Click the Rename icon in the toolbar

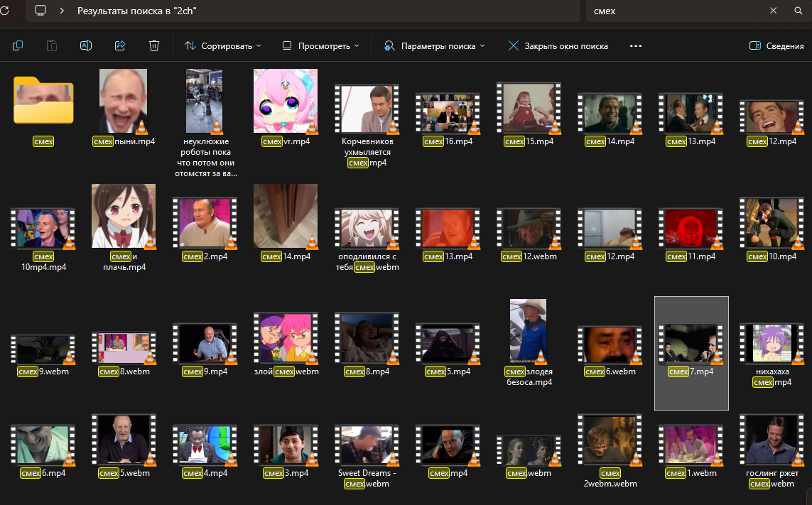click(x=85, y=45)
